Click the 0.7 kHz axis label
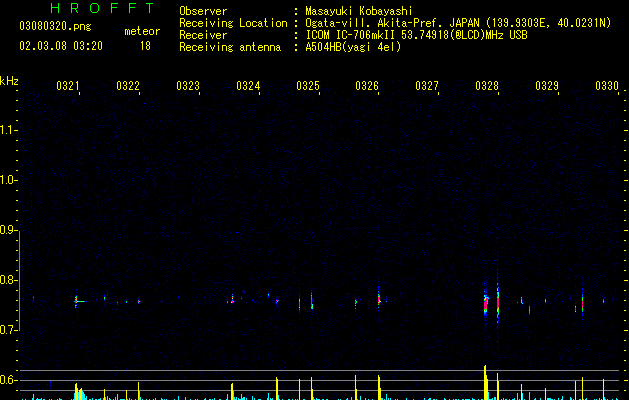The width and height of the screenshot is (629, 400). tap(8, 330)
